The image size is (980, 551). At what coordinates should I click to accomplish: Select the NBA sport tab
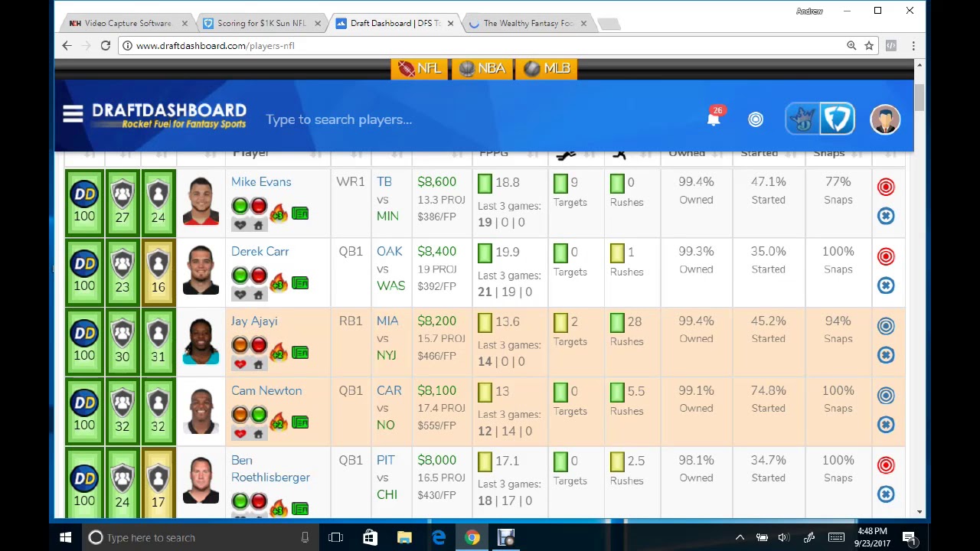click(x=482, y=68)
